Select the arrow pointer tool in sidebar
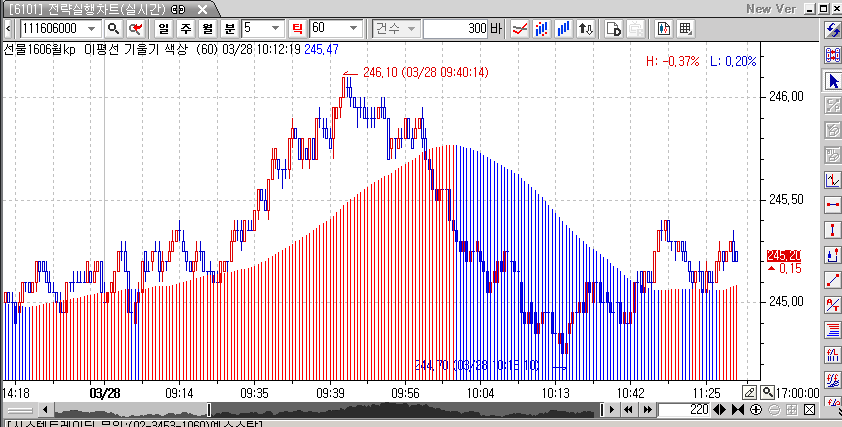 pos(832,80)
